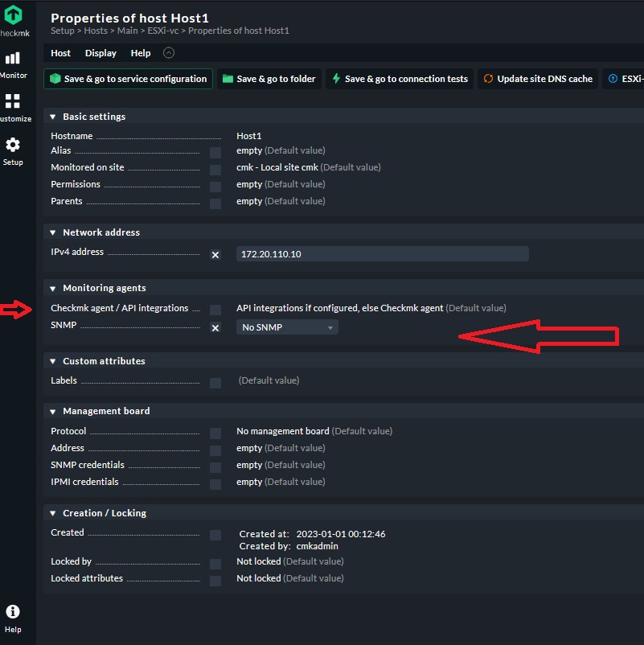Enable the Parents checkbox
This screenshot has height=645, width=644.
215,203
